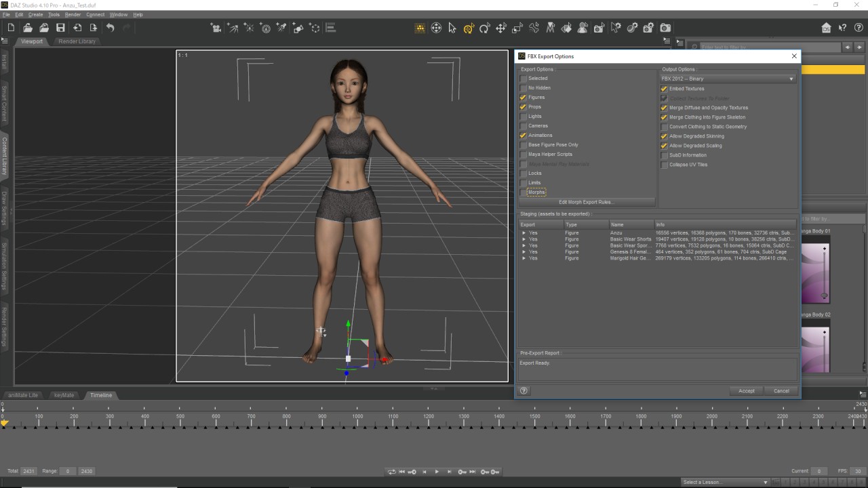Enable Convert Clothing to Static Geometry

[x=665, y=127]
